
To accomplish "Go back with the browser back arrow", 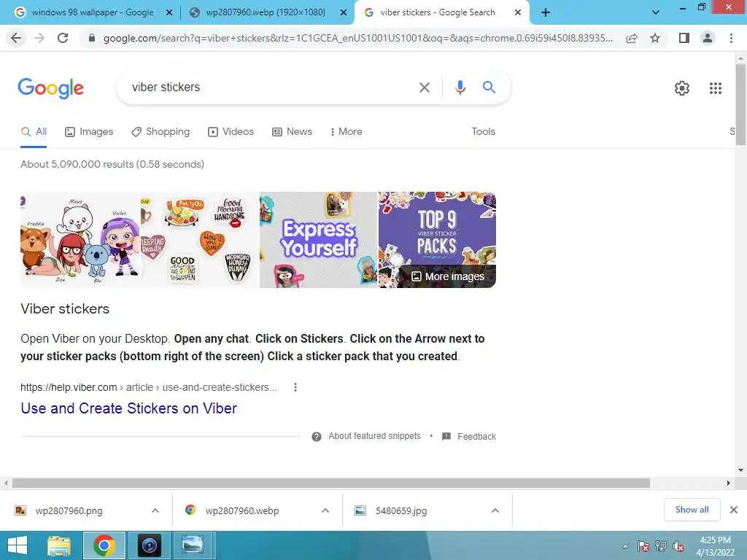I will point(16,38).
